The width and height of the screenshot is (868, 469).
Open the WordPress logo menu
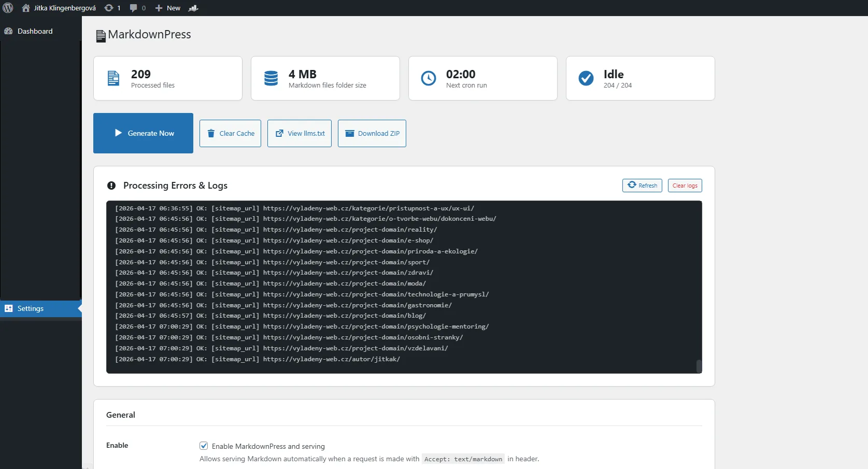pyautogui.click(x=8, y=8)
